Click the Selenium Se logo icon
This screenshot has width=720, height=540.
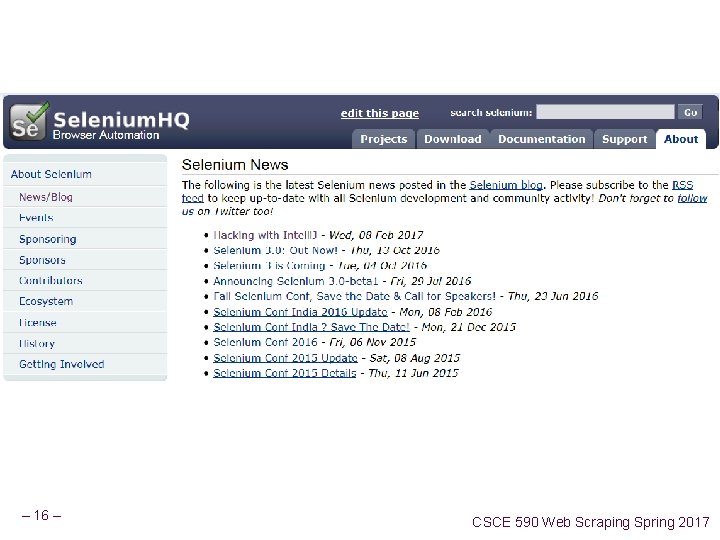pyautogui.click(x=29, y=121)
